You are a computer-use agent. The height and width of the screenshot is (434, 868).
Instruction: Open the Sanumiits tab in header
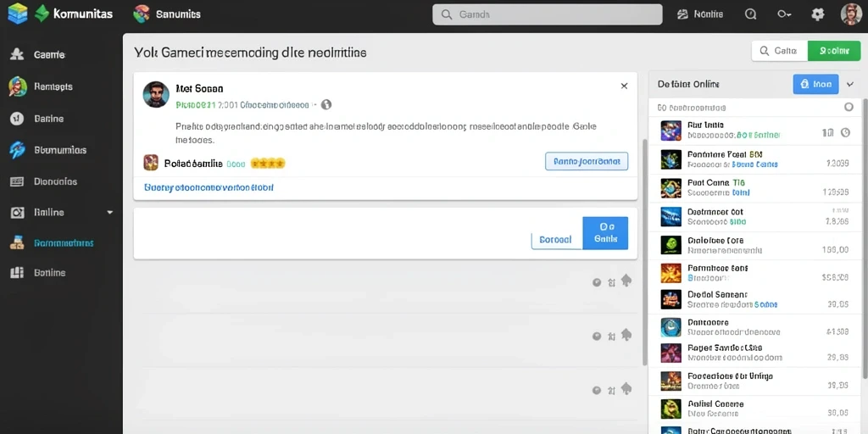tap(168, 14)
